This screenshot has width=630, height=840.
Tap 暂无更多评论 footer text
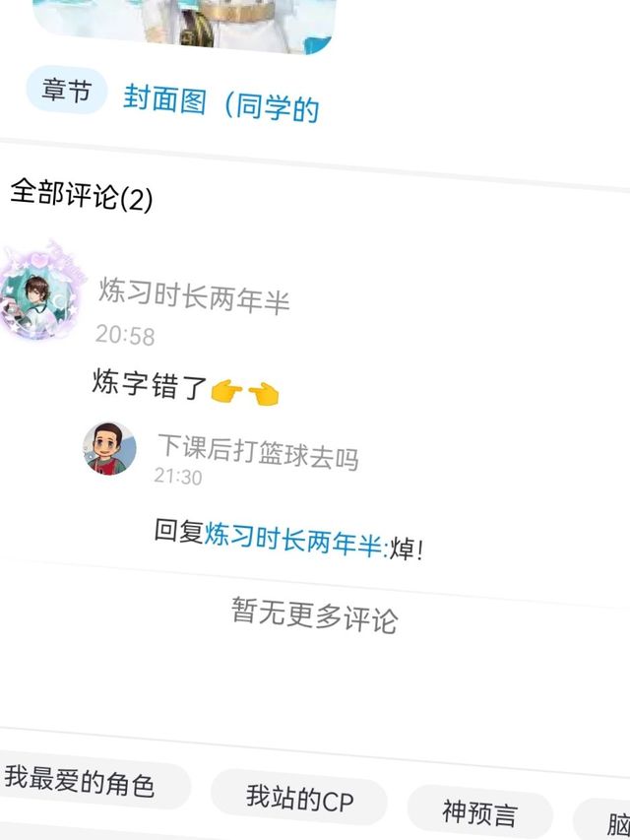(x=314, y=615)
